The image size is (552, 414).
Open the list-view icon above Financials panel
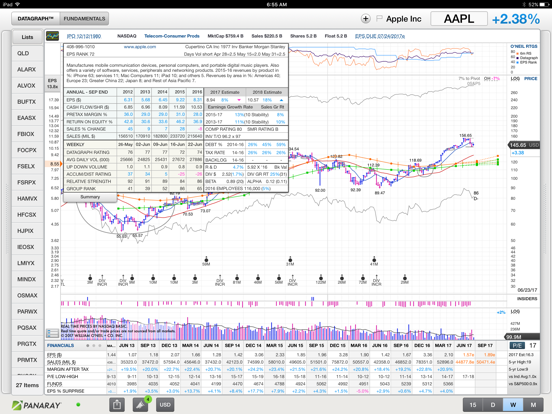coord(52,333)
